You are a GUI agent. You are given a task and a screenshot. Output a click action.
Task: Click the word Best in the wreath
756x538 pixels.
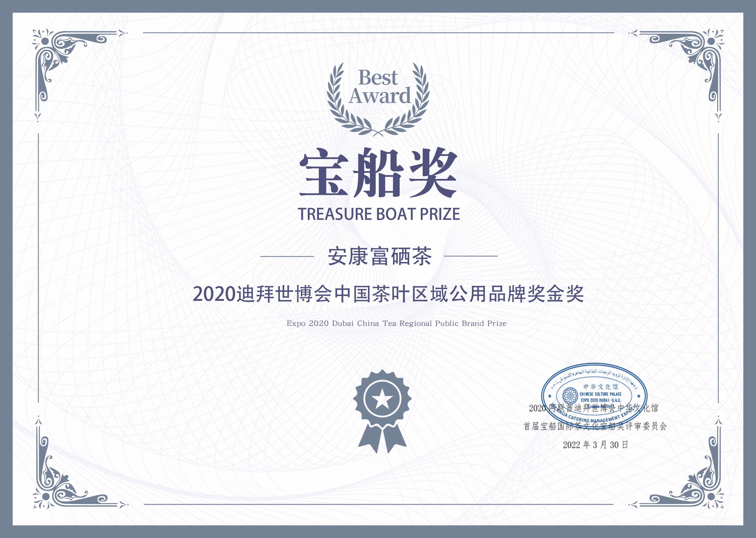pyautogui.click(x=378, y=78)
